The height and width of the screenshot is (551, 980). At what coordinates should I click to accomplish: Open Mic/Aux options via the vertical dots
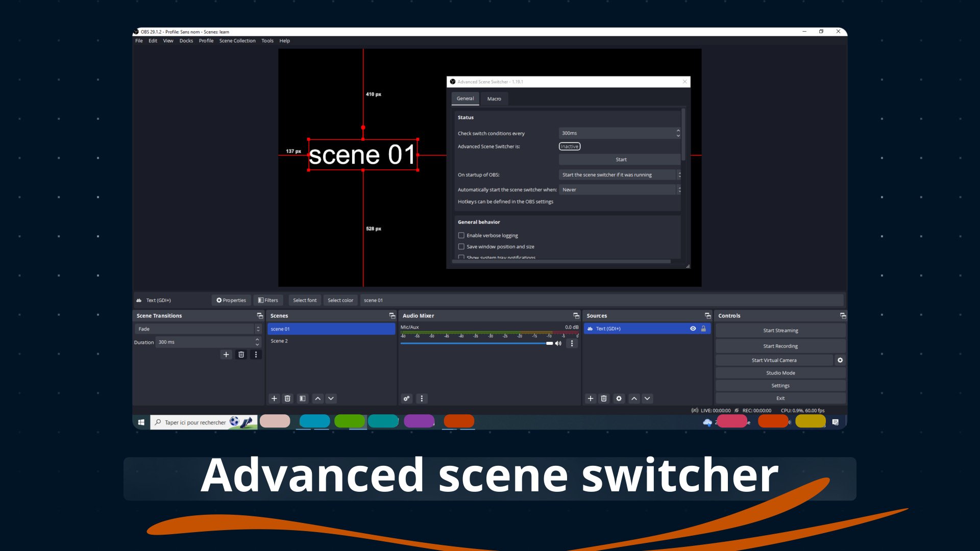572,343
